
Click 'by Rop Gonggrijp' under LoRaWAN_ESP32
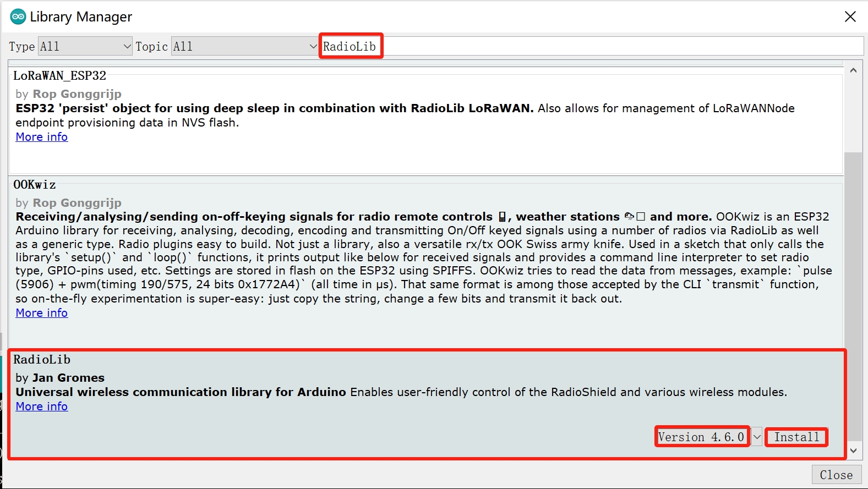pos(68,94)
